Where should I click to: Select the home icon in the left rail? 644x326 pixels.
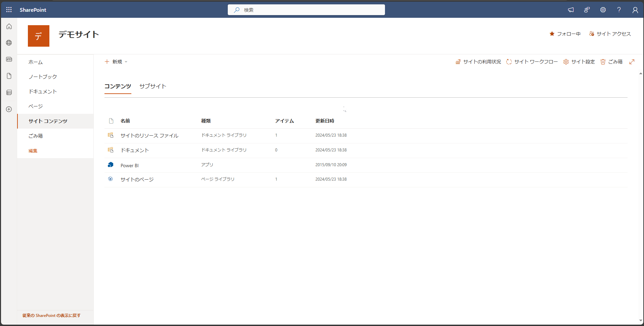pos(9,26)
